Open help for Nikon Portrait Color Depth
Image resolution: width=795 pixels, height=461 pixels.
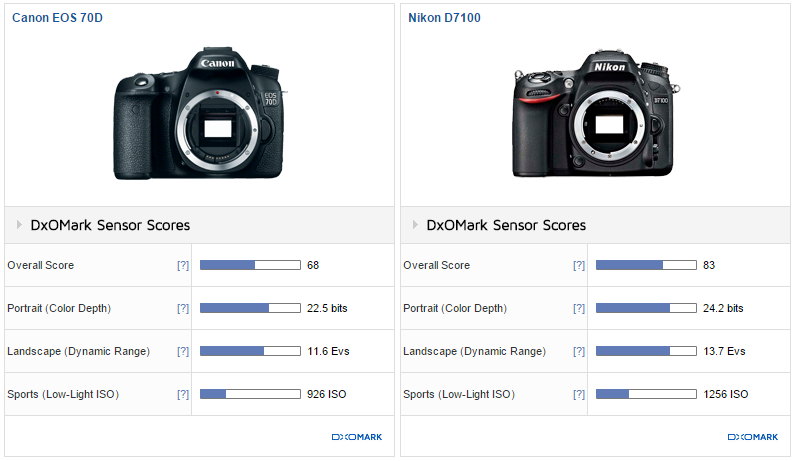[579, 308]
